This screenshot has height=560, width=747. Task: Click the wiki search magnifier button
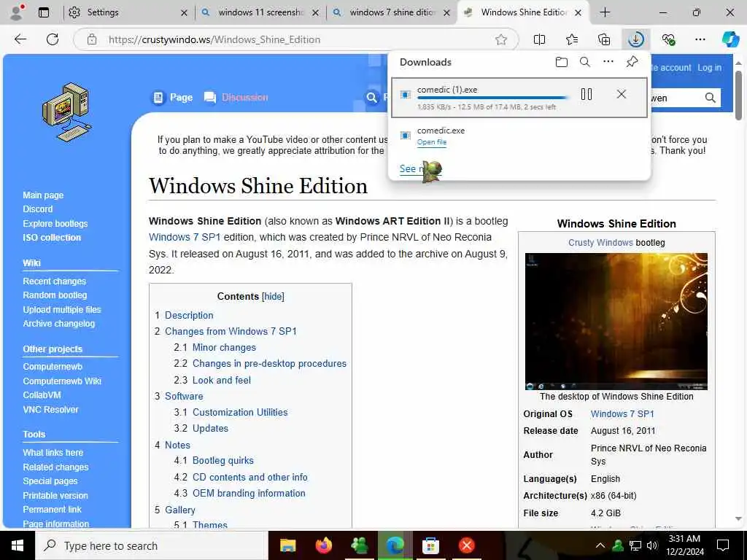[710, 98]
